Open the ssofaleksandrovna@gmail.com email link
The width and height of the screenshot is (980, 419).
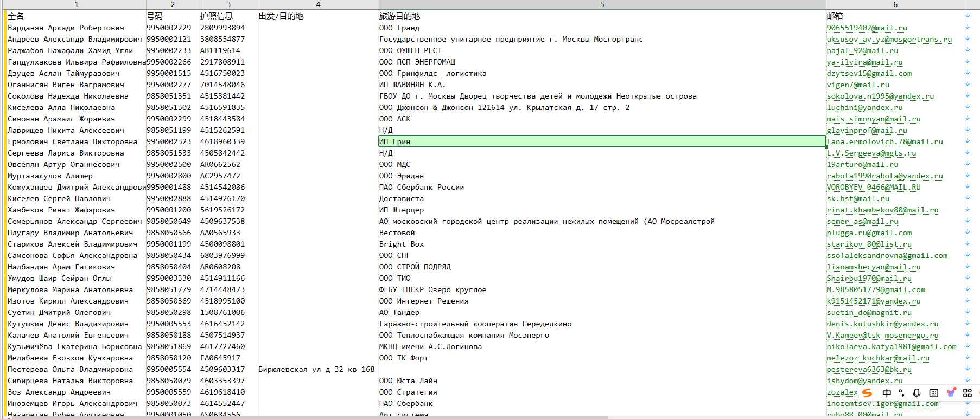click(887, 255)
